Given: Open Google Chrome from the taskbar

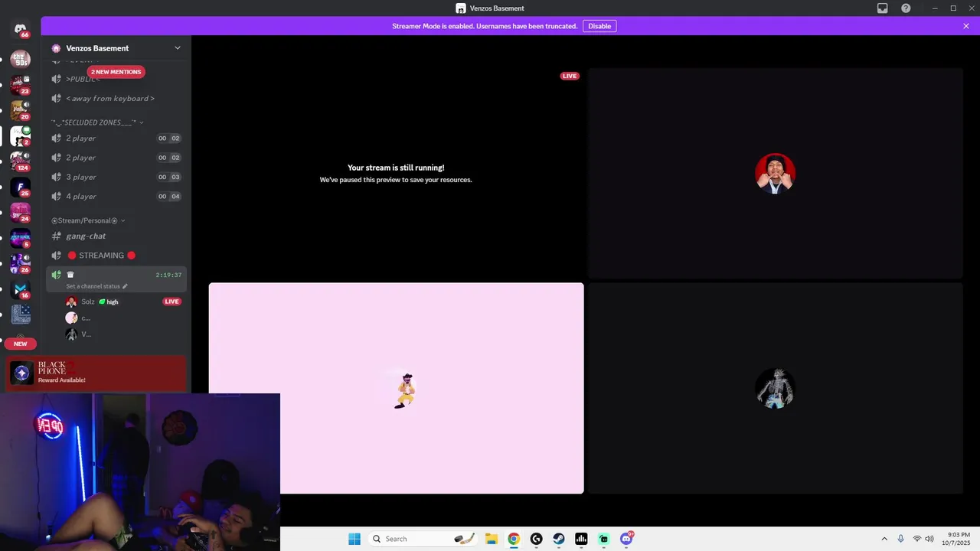Looking at the screenshot, I should [514, 539].
